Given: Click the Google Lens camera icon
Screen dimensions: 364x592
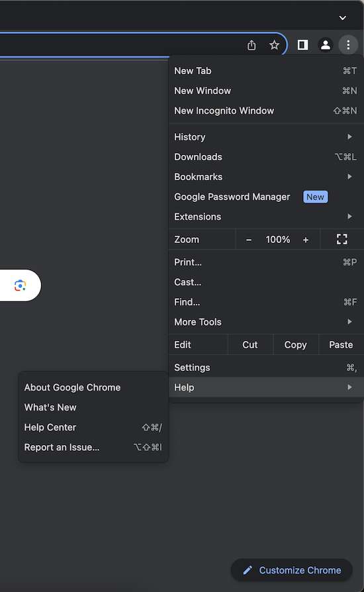Looking at the screenshot, I should [20, 285].
